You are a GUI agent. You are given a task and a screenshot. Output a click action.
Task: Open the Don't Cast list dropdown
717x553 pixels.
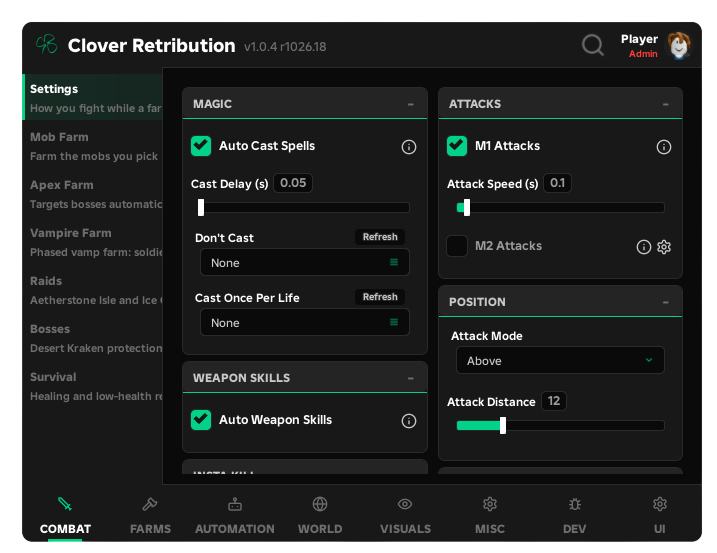click(x=305, y=263)
